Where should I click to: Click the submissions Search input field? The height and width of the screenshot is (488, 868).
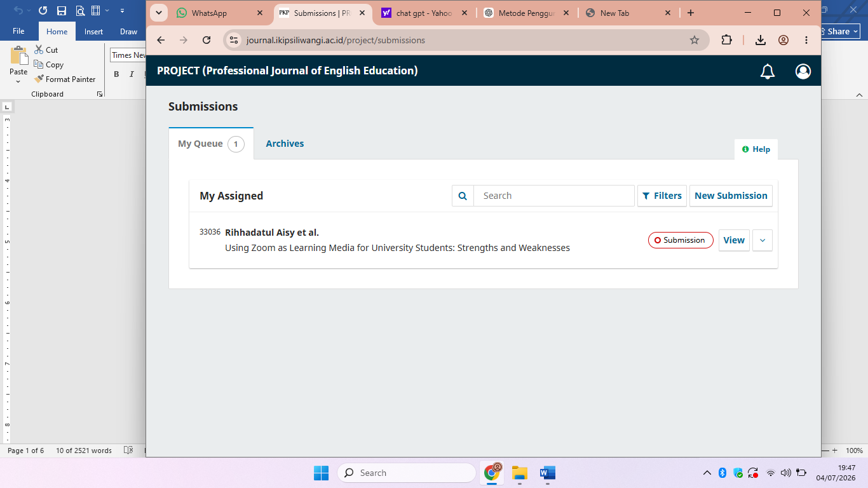pyautogui.click(x=554, y=196)
